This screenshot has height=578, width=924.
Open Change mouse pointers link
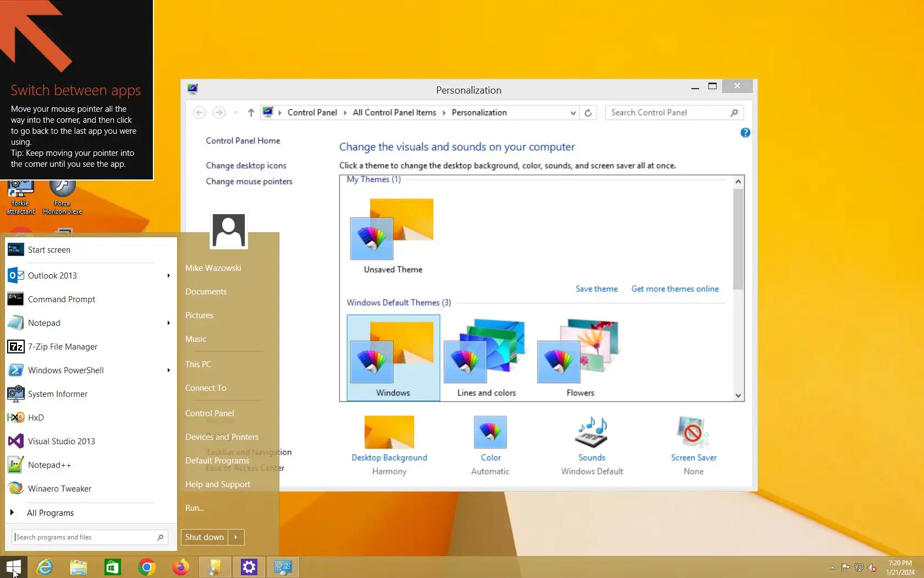[249, 181]
